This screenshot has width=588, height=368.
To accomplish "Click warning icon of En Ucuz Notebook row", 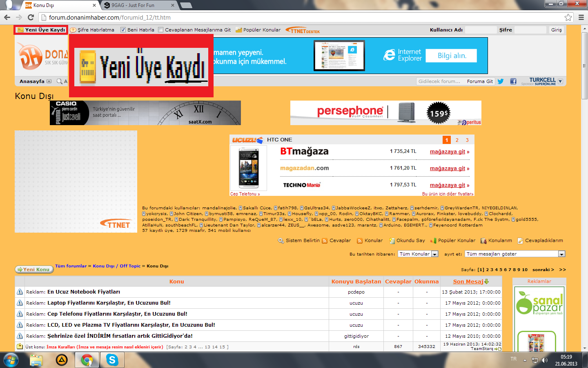I will click(x=20, y=292).
